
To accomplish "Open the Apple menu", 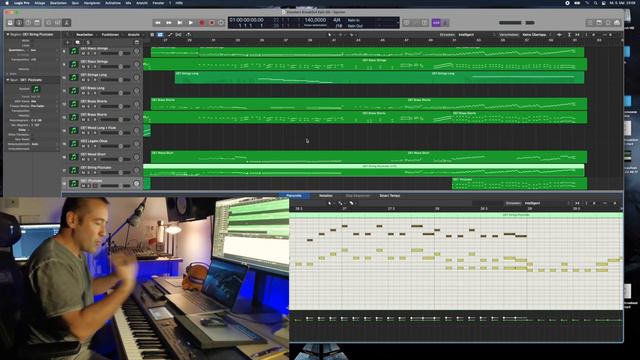I will tap(7, 3).
